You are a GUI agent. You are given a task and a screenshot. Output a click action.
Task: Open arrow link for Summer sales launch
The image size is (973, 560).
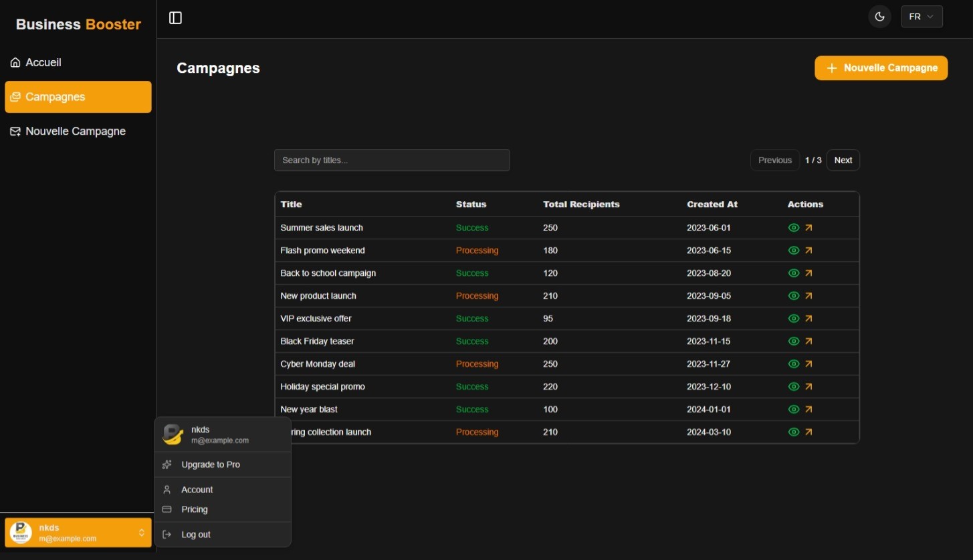tap(808, 228)
